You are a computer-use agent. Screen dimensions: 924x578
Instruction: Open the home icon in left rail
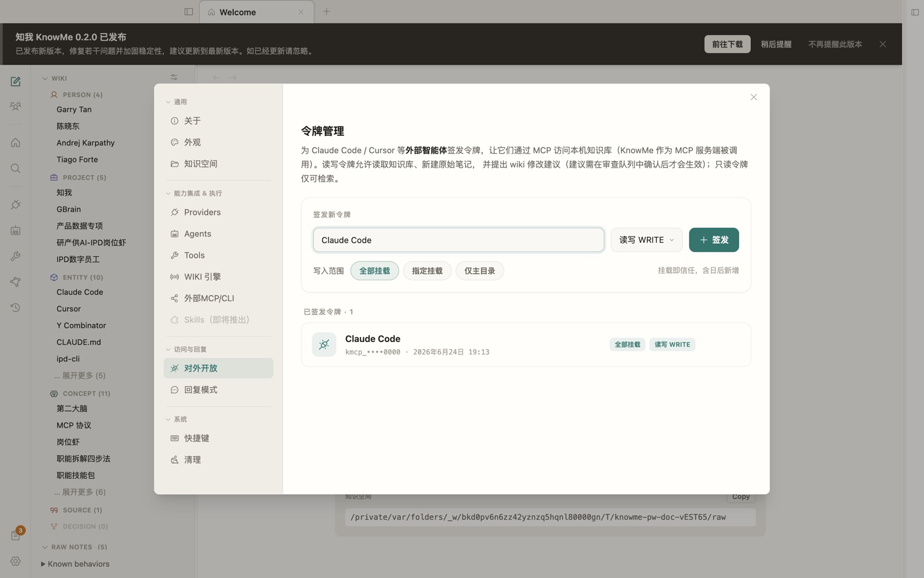(x=16, y=143)
